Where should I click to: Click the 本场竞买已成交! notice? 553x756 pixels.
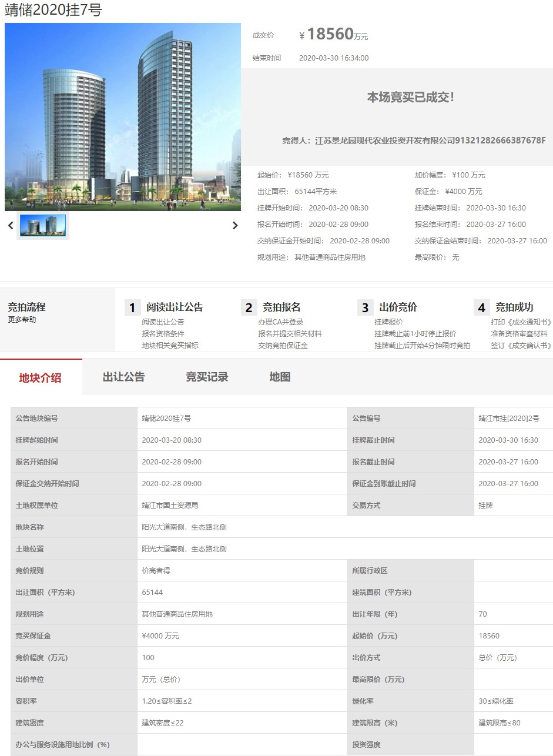click(411, 98)
